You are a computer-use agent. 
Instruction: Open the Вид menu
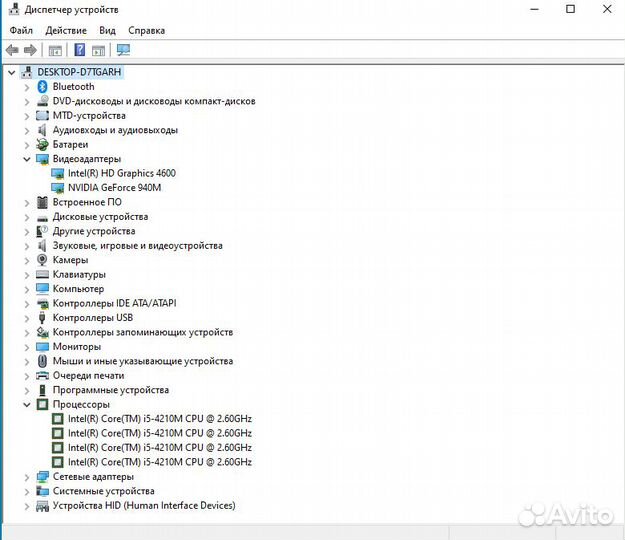pyautogui.click(x=107, y=30)
